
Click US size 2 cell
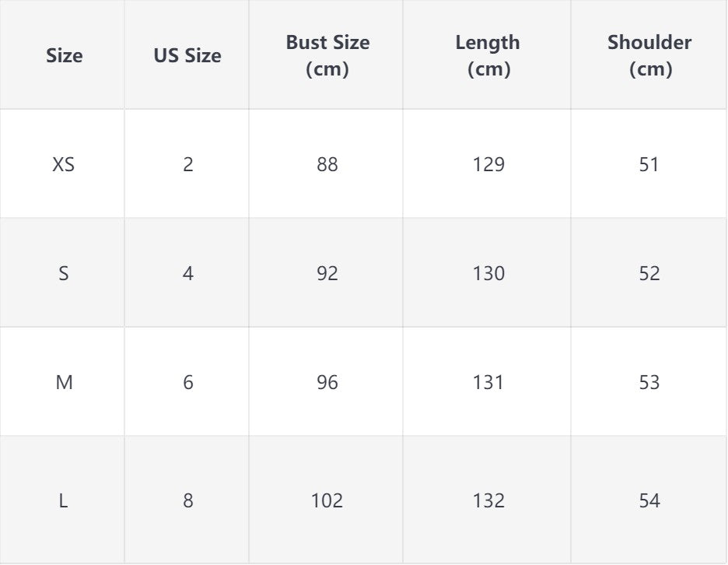click(x=187, y=164)
